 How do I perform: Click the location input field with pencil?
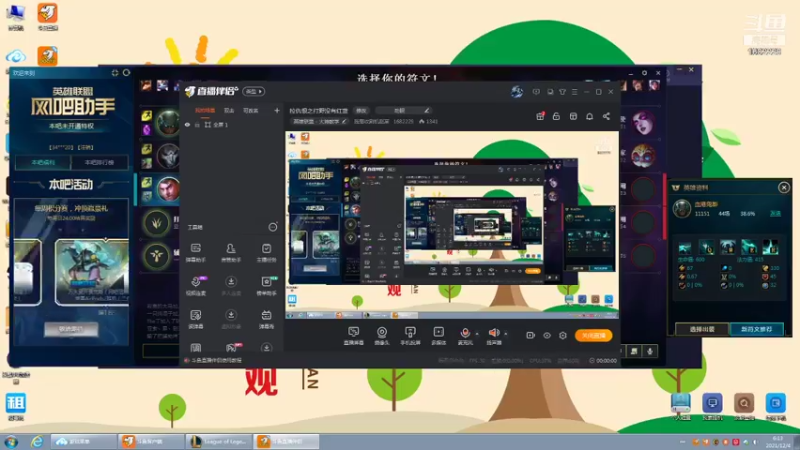click(x=403, y=110)
